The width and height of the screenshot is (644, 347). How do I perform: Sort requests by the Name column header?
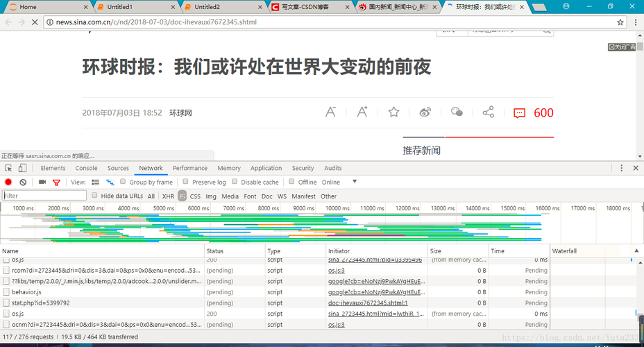[x=102, y=251]
